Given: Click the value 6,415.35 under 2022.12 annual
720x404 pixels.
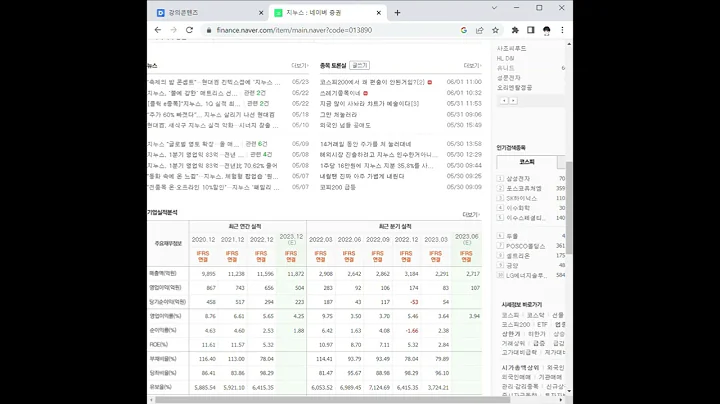Looking at the screenshot, I should [x=263, y=387].
